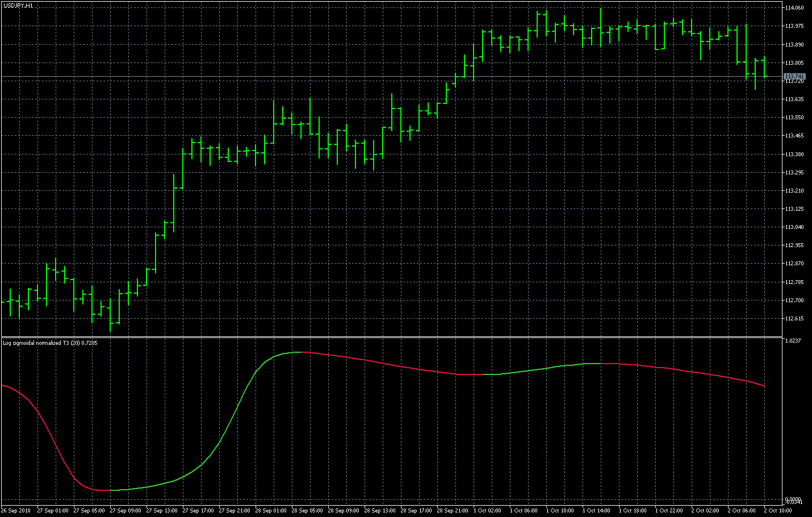812x517 pixels.
Task: Click the horizontal current bid price line
Action: [392, 76]
